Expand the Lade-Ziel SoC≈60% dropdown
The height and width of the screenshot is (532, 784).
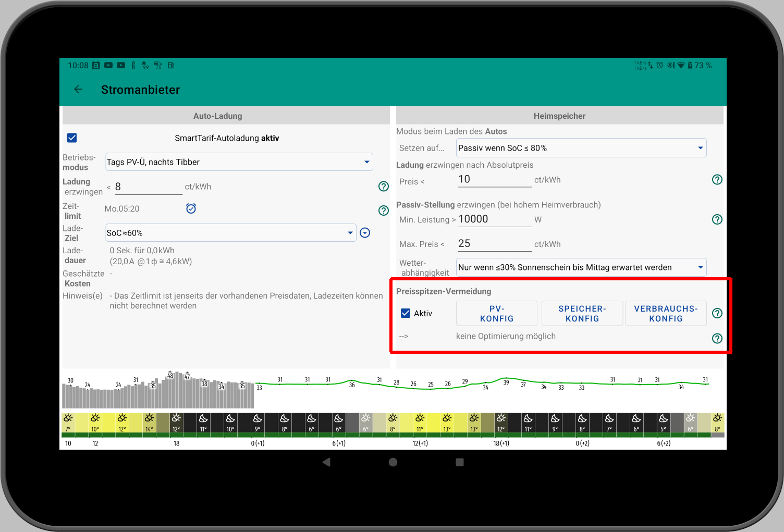[x=230, y=233]
